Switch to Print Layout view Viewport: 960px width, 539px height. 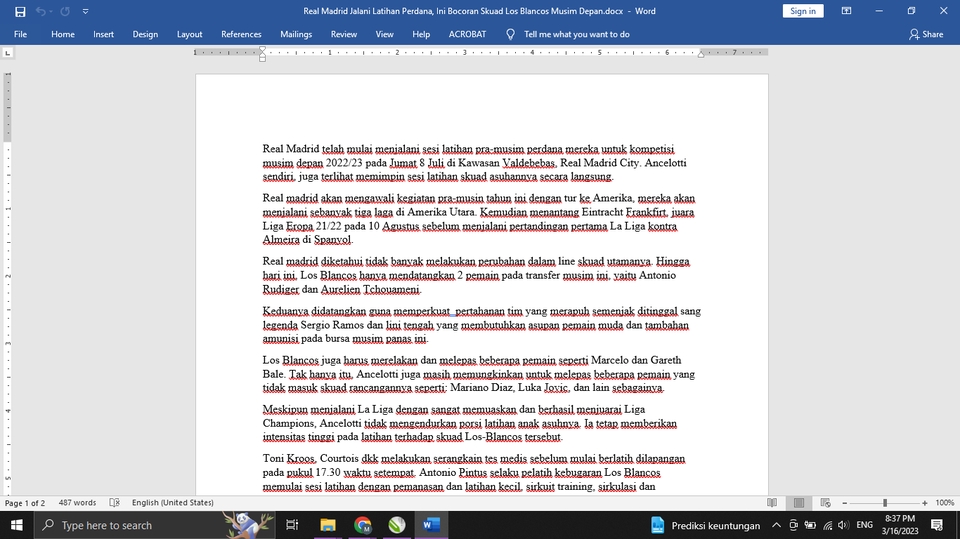tap(799, 503)
